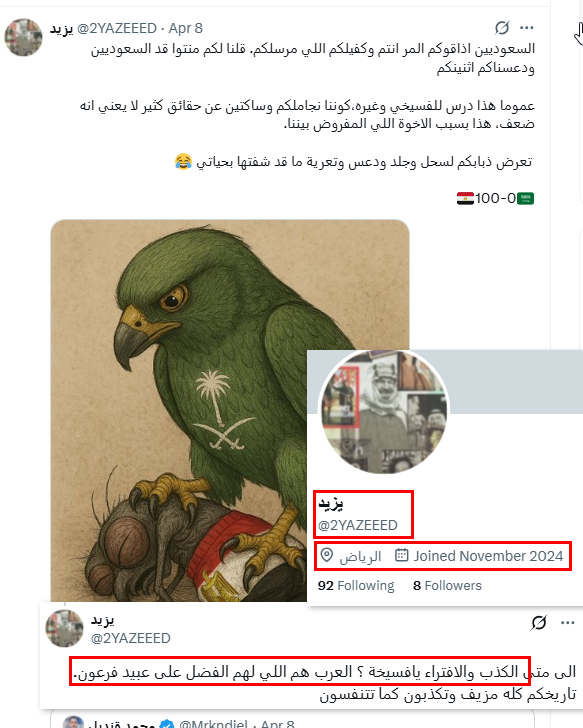The height and width of the screenshot is (728, 583).
Task: Click the Grok icon on the reply tweet
Action: coord(538,623)
